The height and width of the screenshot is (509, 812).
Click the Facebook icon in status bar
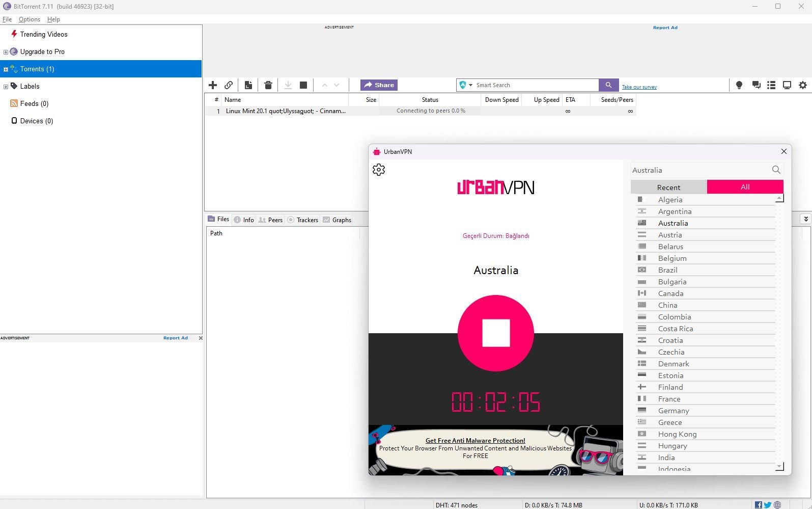coord(759,505)
